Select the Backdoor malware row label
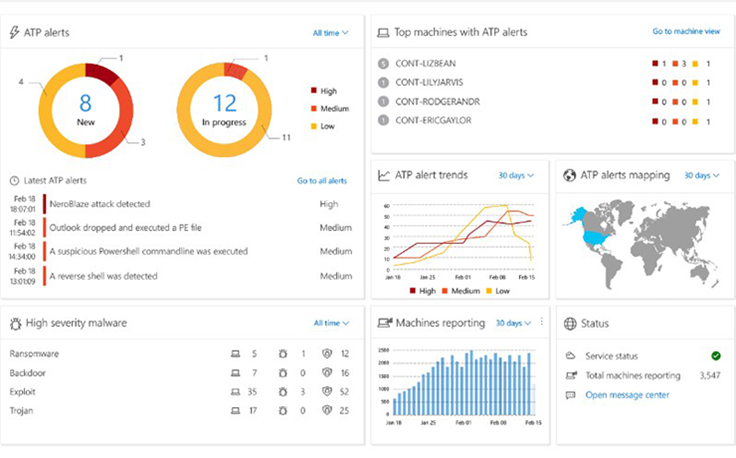 (x=28, y=373)
